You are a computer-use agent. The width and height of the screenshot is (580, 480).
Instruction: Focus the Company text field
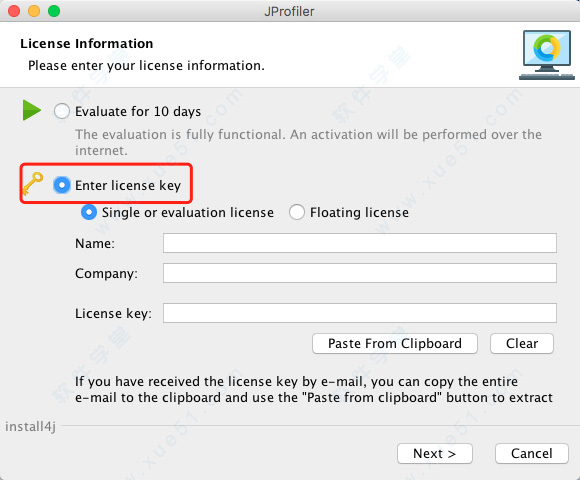(360, 273)
